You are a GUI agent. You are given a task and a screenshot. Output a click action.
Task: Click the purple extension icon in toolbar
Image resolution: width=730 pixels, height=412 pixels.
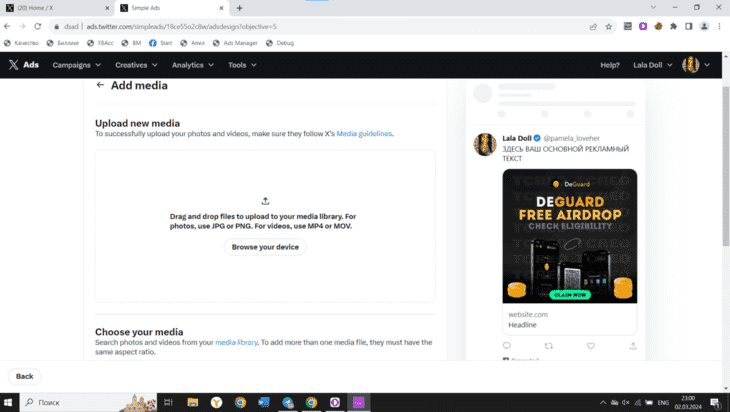[x=643, y=27]
